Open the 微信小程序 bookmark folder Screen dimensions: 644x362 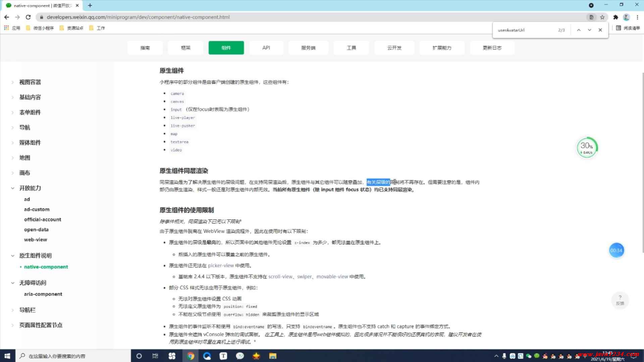(40, 28)
